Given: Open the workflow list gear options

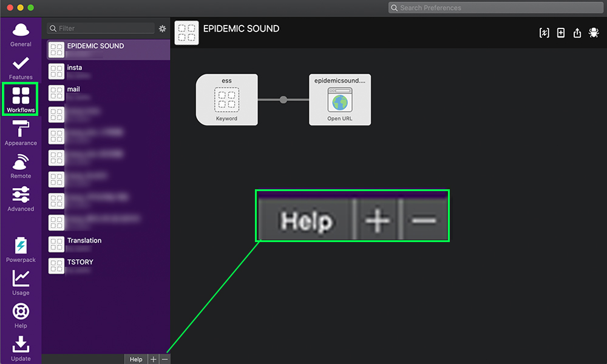Looking at the screenshot, I should 163,29.
